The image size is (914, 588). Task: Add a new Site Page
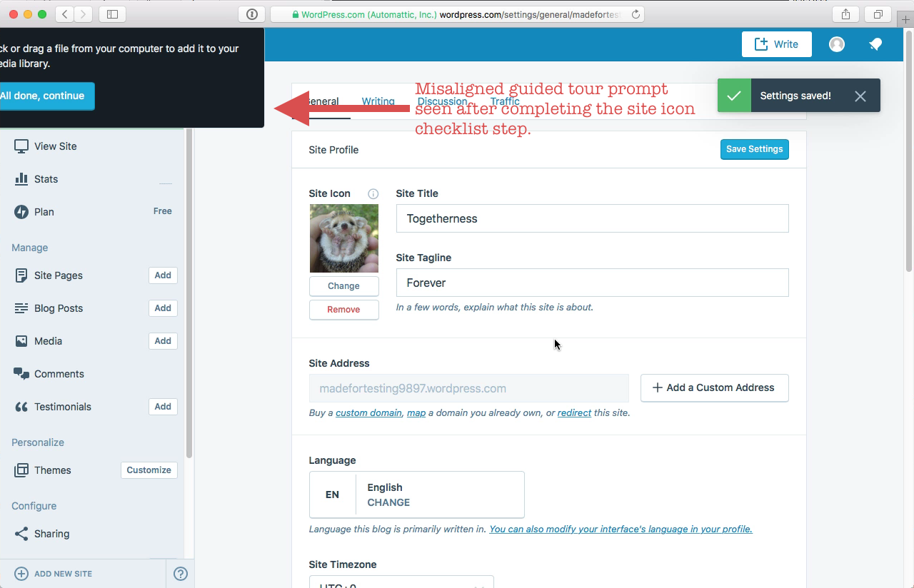[x=163, y=275]
